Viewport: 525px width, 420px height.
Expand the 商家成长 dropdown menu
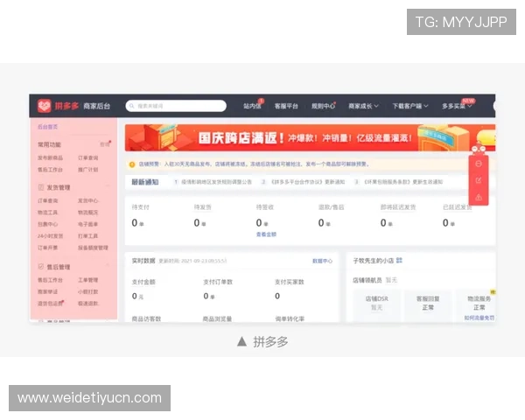pos(363,106)
